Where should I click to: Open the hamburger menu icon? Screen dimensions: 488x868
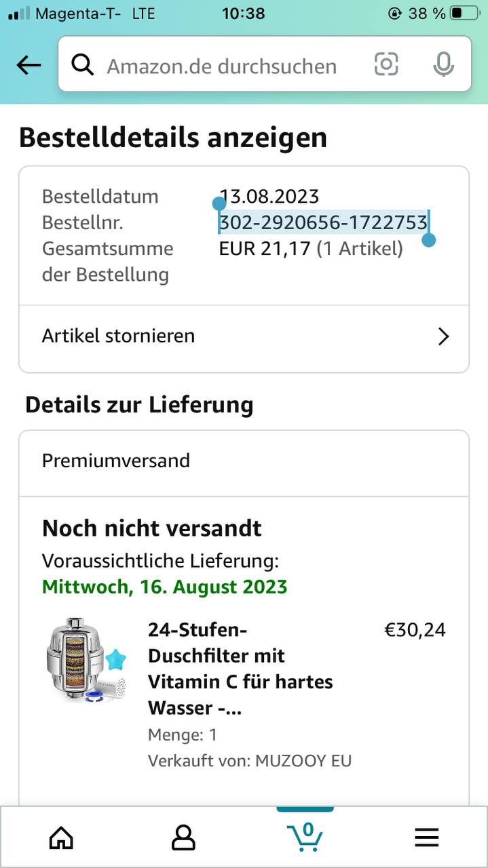point(427,838)
